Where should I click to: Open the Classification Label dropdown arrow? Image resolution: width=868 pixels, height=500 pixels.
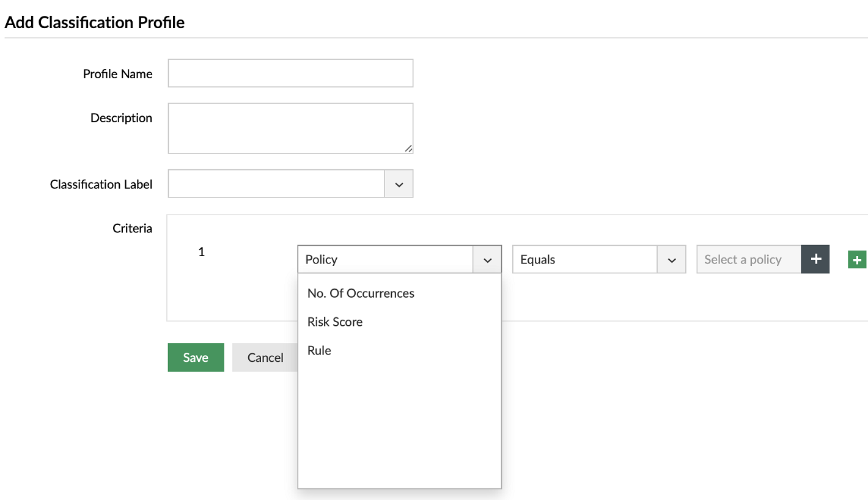[399, 184]
